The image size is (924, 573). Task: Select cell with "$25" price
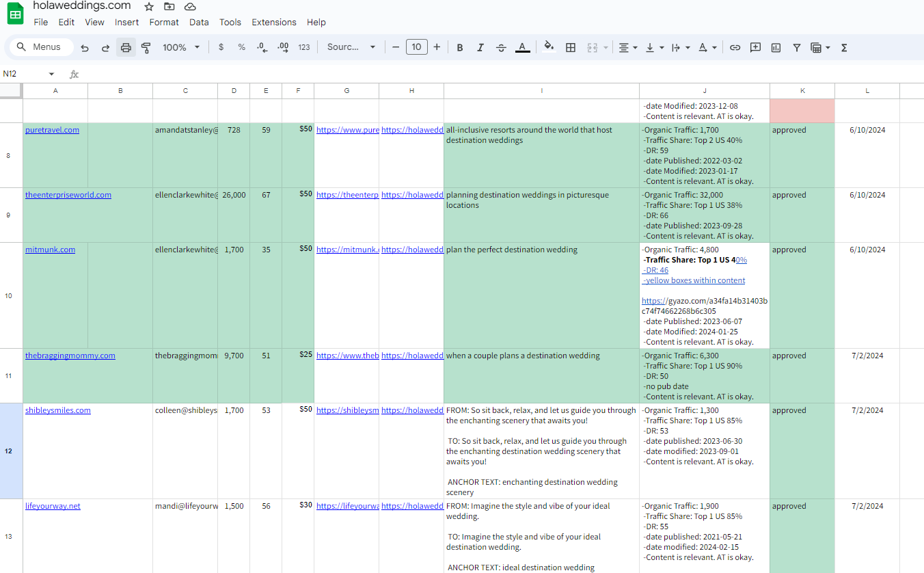click(x=298, y=375)
